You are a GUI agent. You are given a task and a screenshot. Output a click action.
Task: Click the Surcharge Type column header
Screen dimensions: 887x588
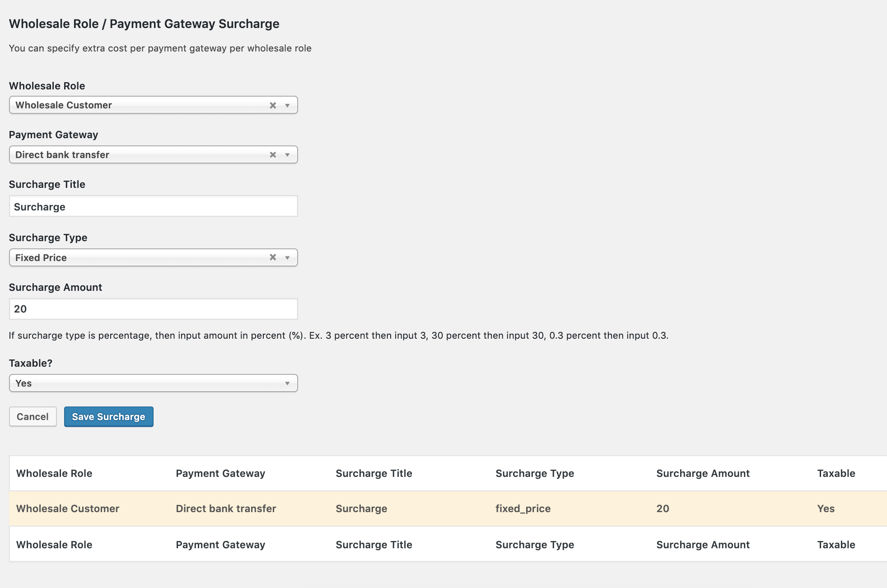coord(535,473)
